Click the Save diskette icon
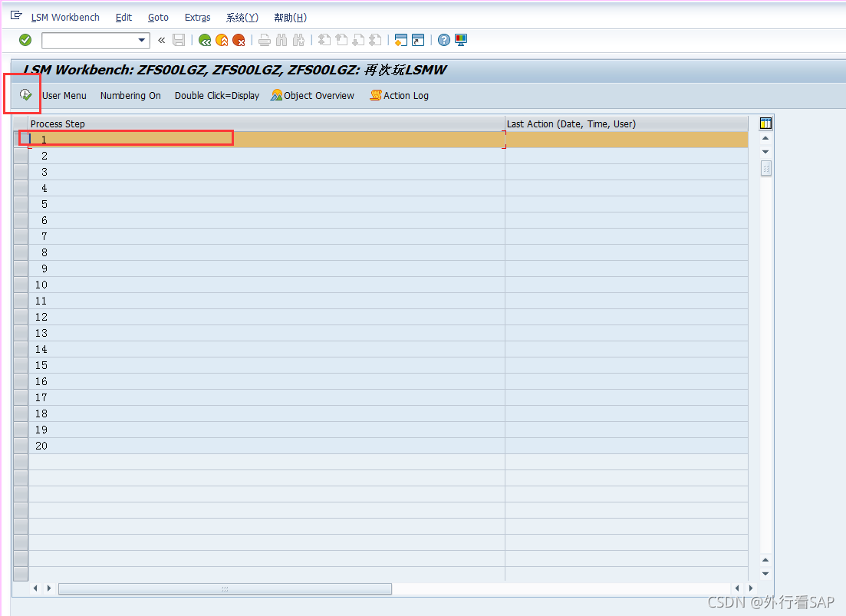This screenshot has height=616, width=846. 179,40
